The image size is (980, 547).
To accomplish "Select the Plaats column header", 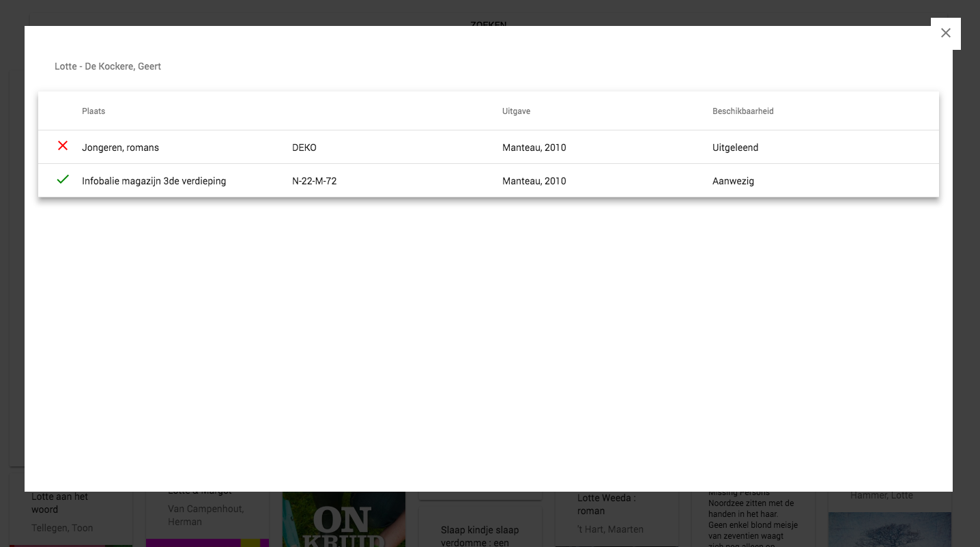I will [x=93, y=111].
